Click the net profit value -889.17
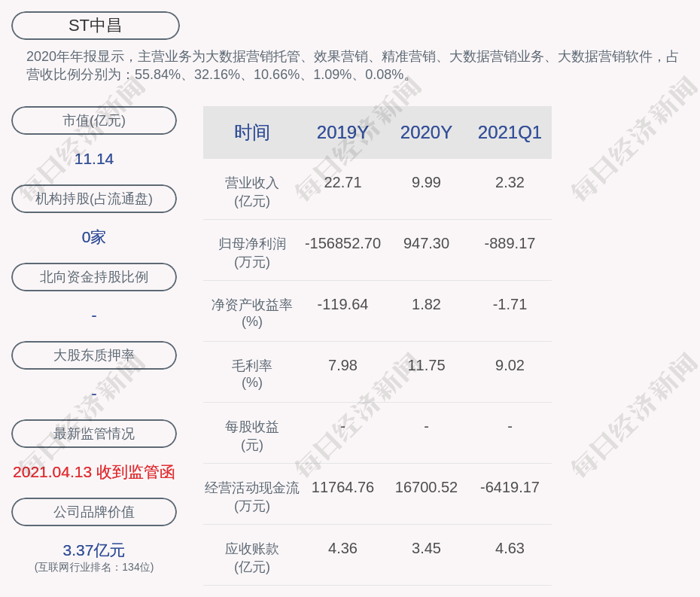Screen dimensions: 700x597 tap(510, 243)
